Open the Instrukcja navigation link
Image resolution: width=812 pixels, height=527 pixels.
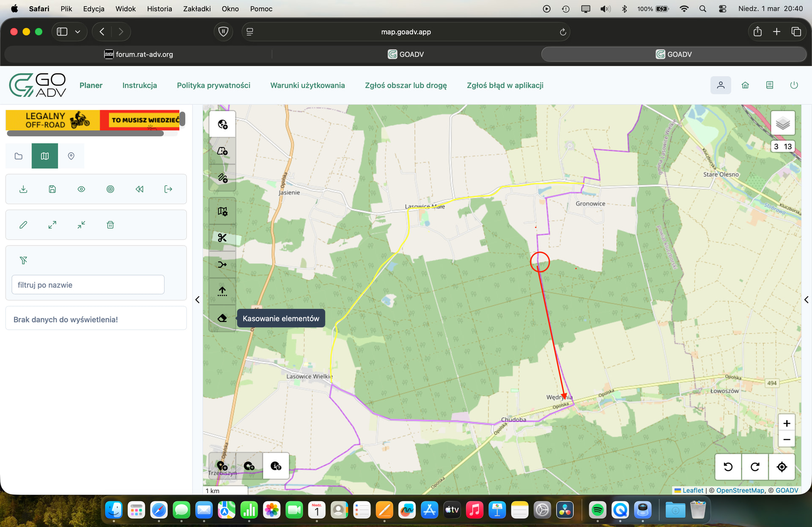[140, 85]
